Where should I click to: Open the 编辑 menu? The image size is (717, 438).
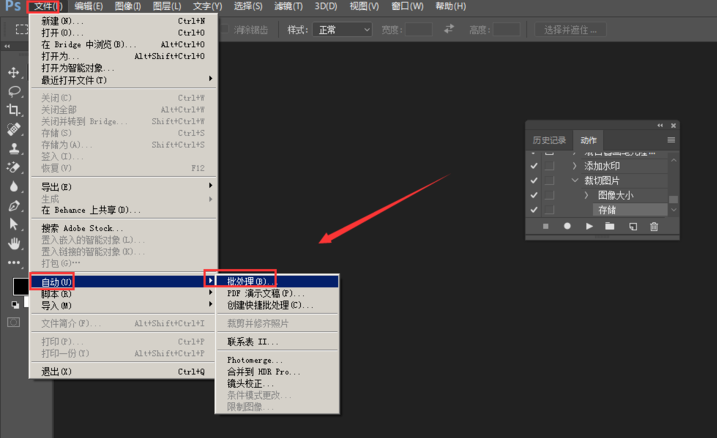[89, 6]
